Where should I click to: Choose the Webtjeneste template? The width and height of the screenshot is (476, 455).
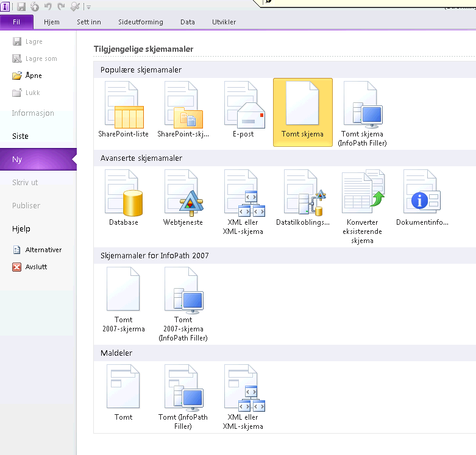(183, 198)
